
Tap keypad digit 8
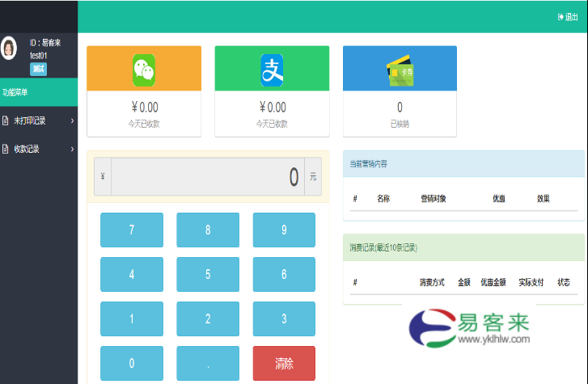208,230
